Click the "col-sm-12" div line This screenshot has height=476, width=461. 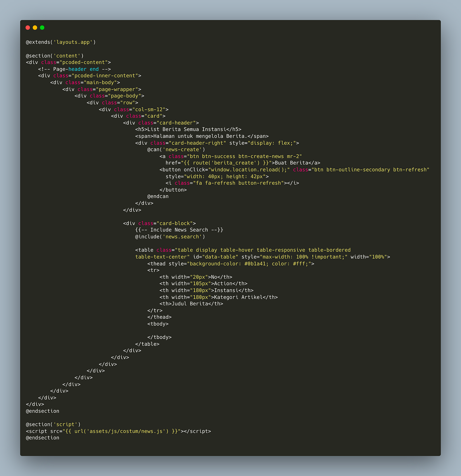[134, 109]
